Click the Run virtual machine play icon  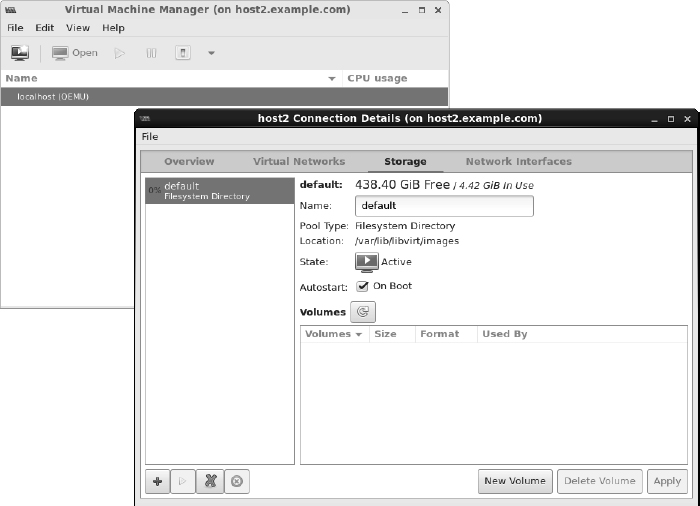click(x=119, y=53)
